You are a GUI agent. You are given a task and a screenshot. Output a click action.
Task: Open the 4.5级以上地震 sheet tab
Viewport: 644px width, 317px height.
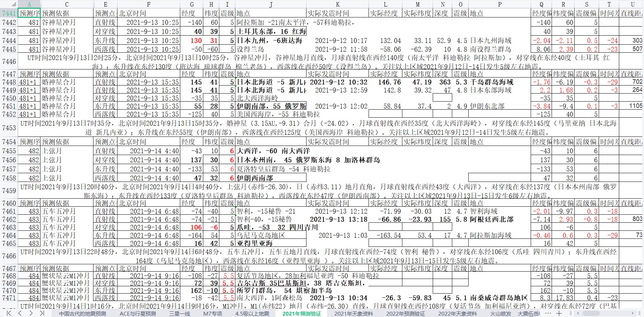click(252, 314)
